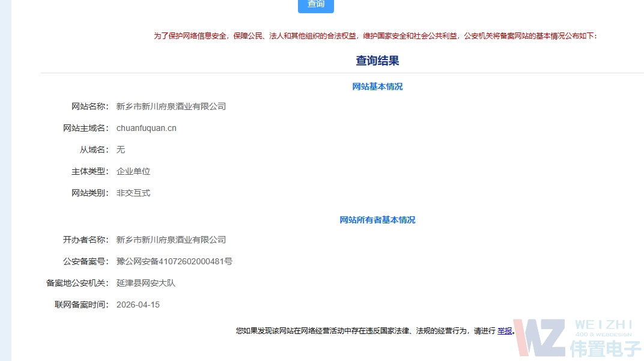Viewport: 644px width, 361px height.
Task: Click the blue bar on the left edge
Action: [x=5, y=180]
